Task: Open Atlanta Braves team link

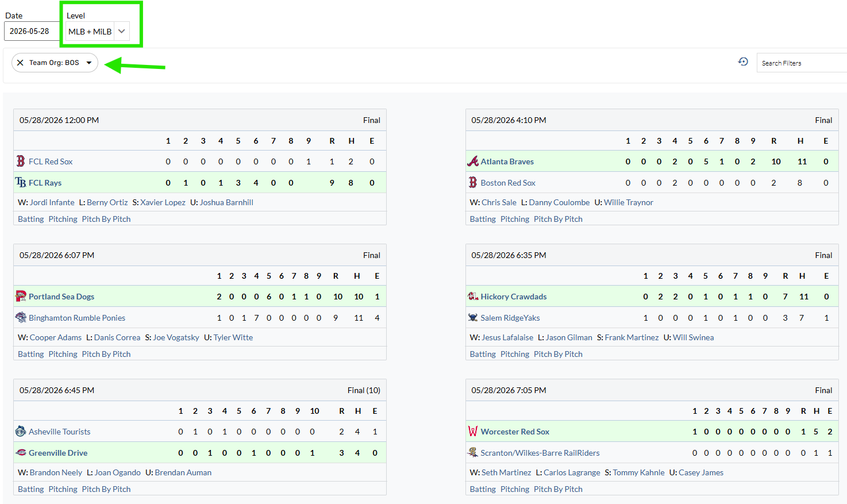Action: coord(507,161)
